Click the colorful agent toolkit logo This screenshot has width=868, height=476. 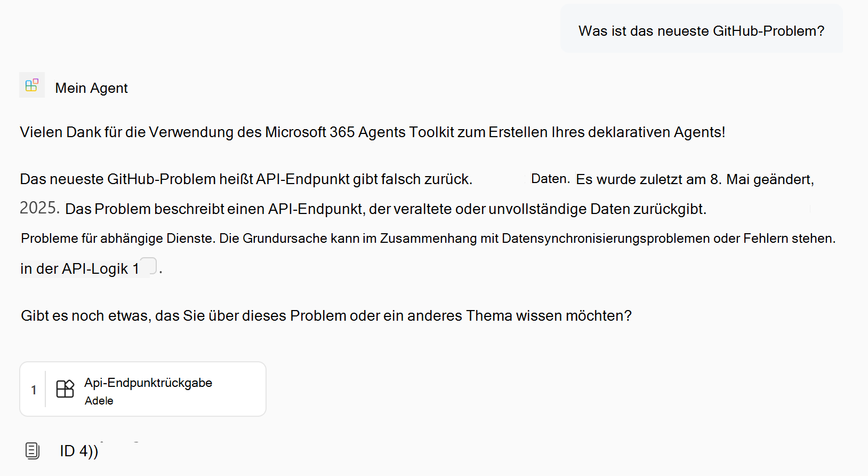click(32, 85)
